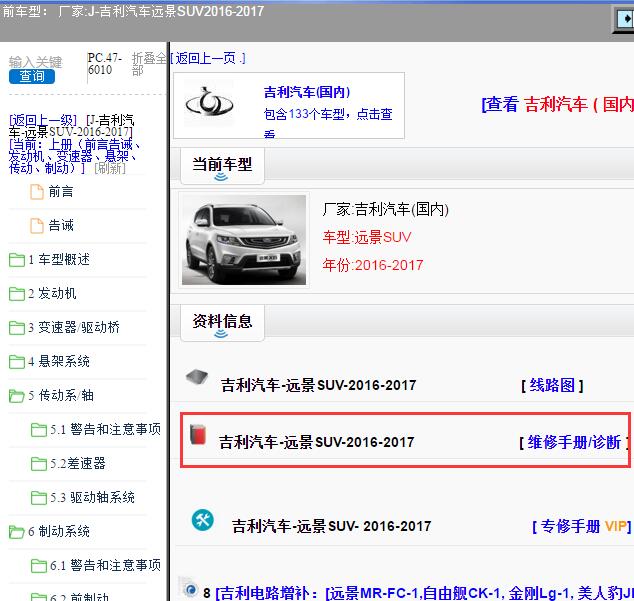Image resolution: width=634 pixels, height=601 pixels.
Task: Click the folder icon of 2 发动机
Action: [17, 294]
